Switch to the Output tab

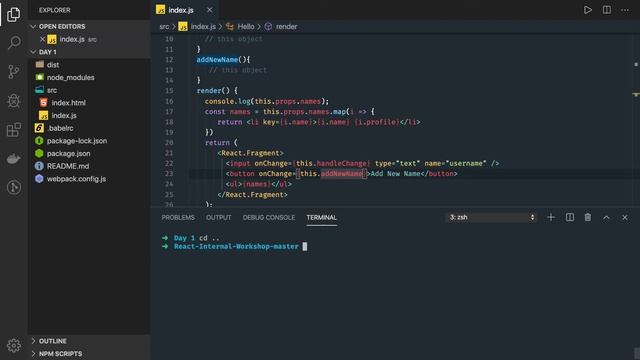point(218,218)
